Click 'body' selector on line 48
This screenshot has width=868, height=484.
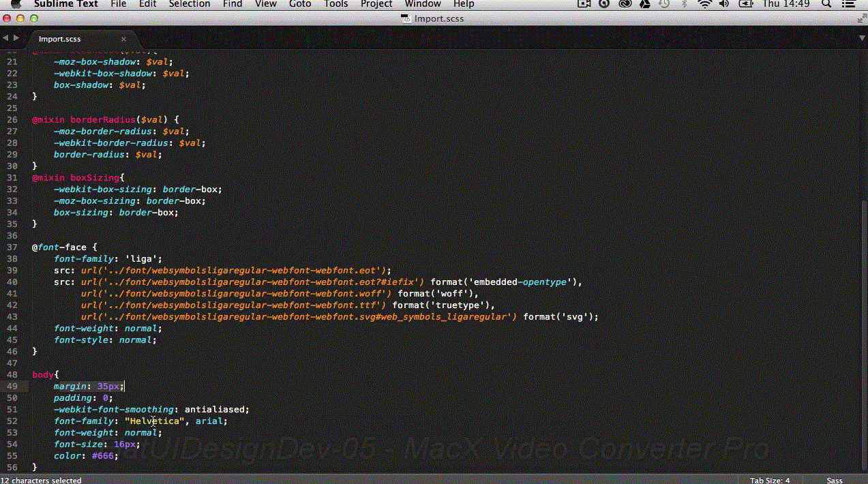43,374
